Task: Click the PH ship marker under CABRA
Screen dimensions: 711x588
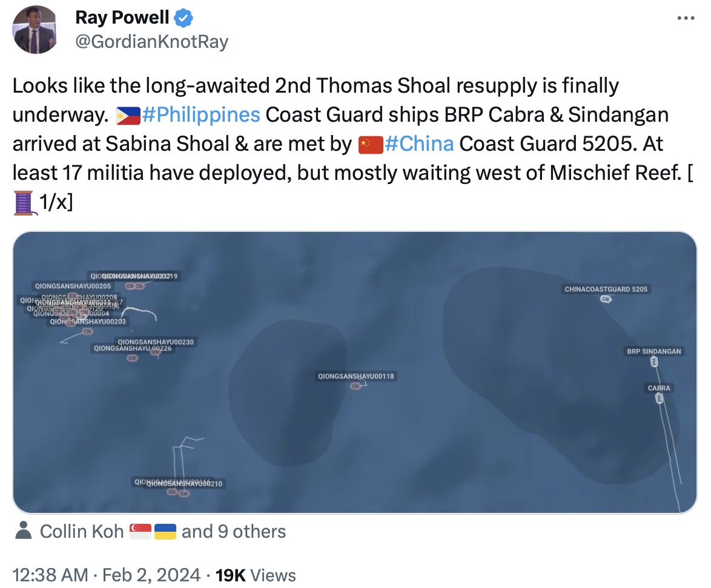Action: pyautogui.click(x=659, y=398)
